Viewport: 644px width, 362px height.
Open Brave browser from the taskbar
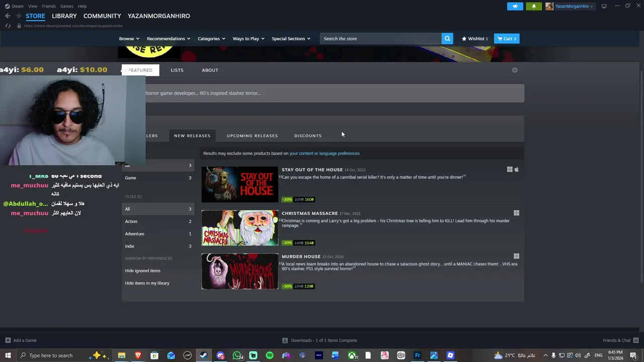[x=138, y=355]
